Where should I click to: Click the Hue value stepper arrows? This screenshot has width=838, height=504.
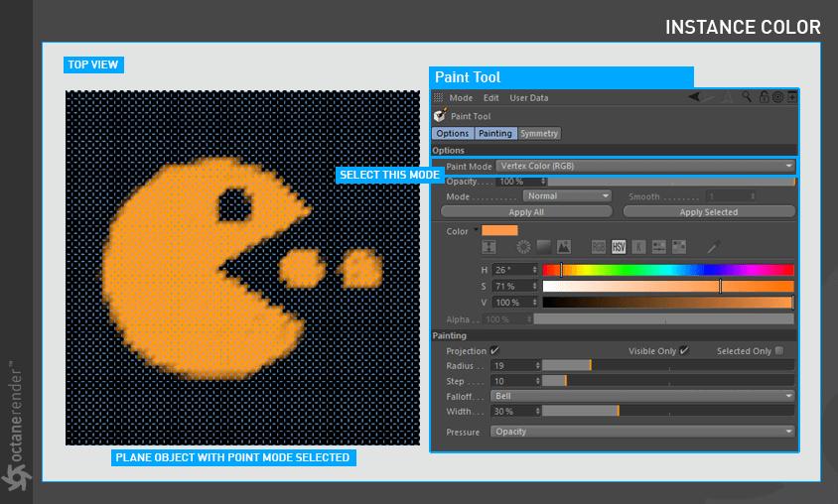click(x=534, y=270)
